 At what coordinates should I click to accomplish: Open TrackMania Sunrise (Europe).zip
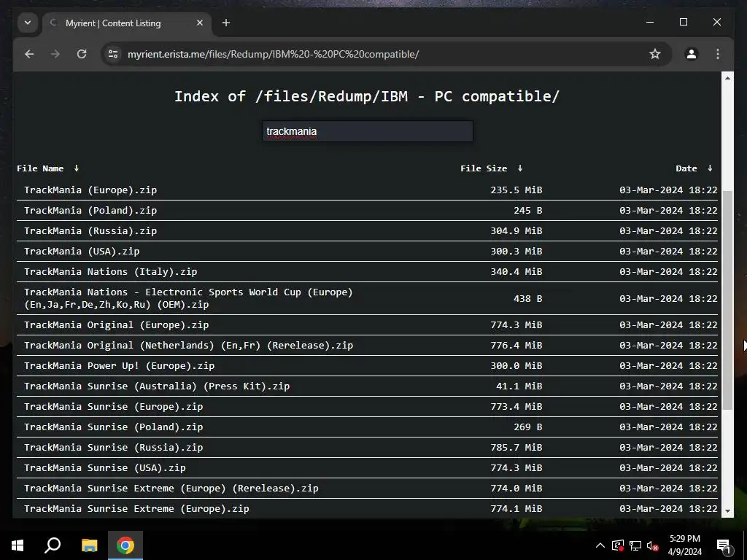[x=113, y=407]
